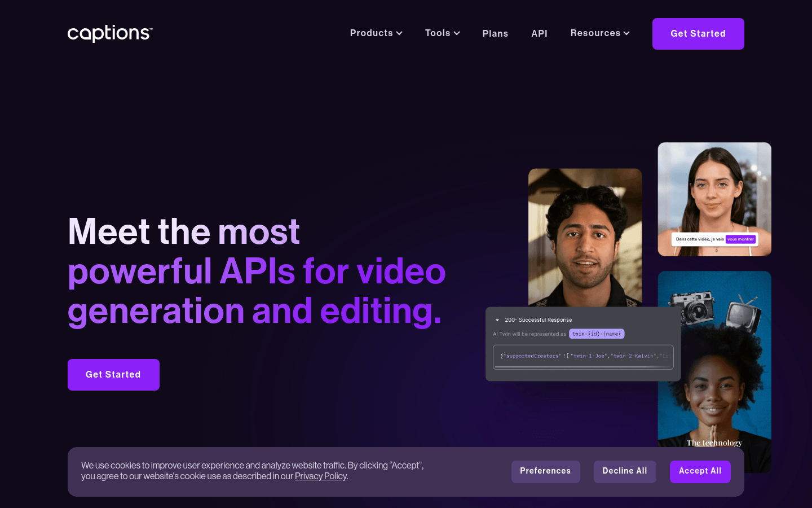Click Get Started below the headline

point(113,375)
